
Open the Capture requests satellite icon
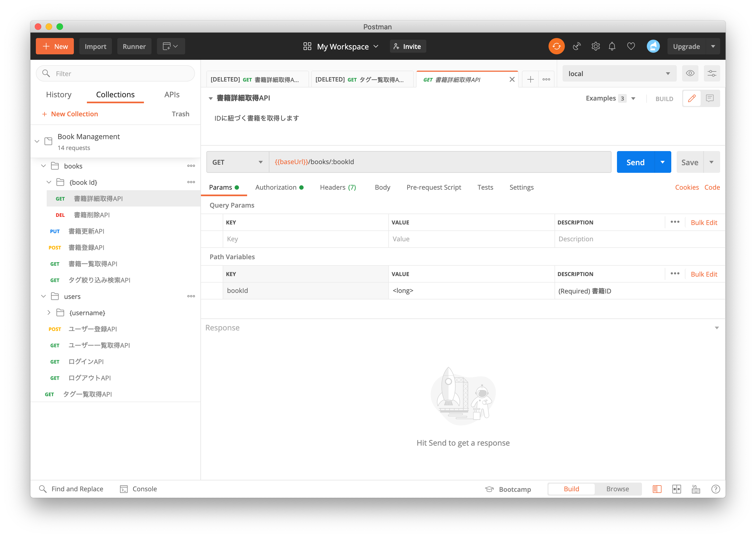pyautogui.click(x=577, y=46)
